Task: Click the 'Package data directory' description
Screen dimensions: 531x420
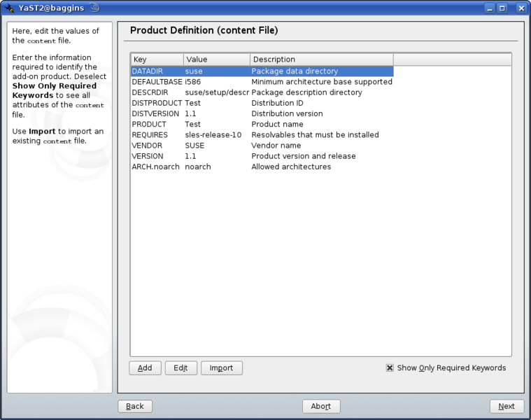Action: [x=295, y=71]
